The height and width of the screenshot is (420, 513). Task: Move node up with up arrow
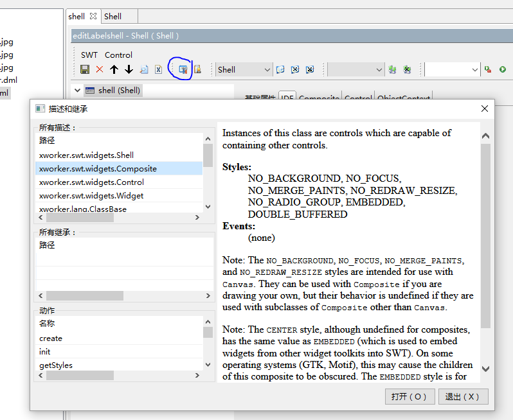[114, 69]
